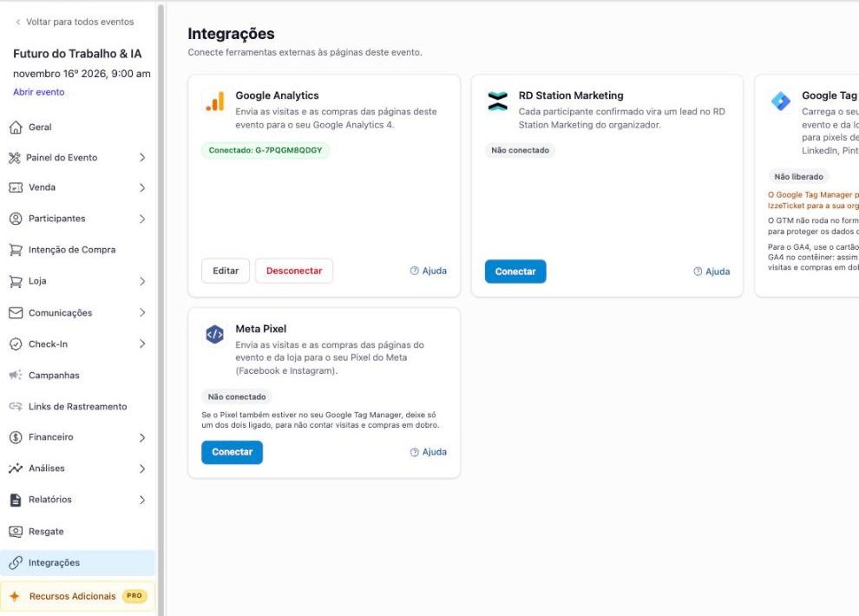Click the RD Station Marketing logo icon
This screenshot has height=616, width=859.
[x=497, y=102]
